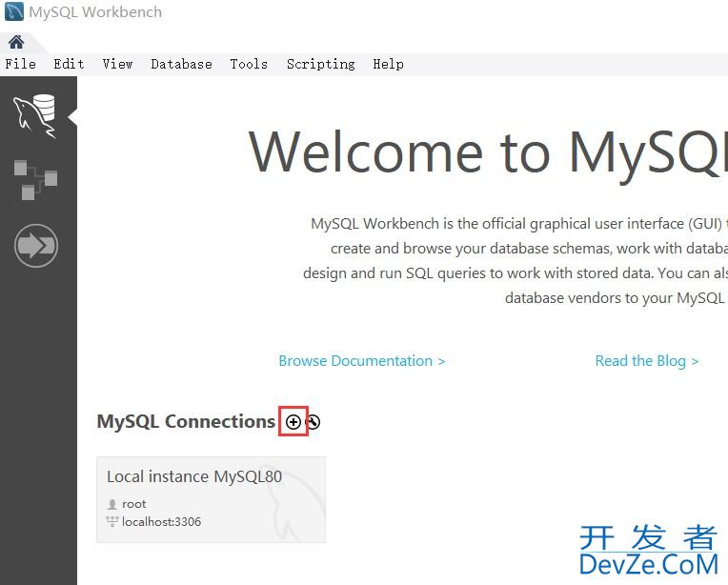Click the root user text
728x585 pixels.
[133, 504]
